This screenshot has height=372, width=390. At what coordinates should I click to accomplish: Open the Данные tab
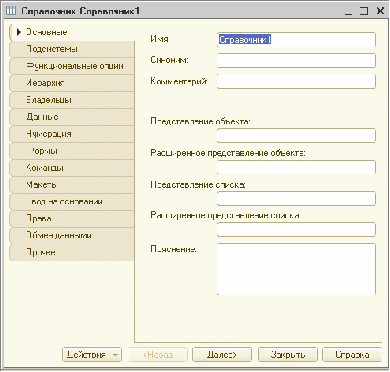(72, 117)
